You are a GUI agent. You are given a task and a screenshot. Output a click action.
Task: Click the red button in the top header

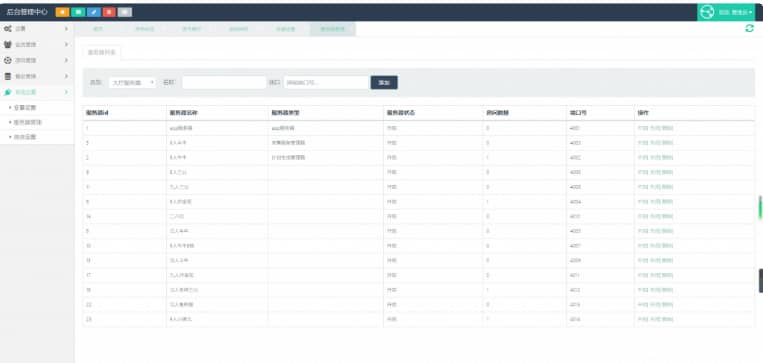click(109, 12)
